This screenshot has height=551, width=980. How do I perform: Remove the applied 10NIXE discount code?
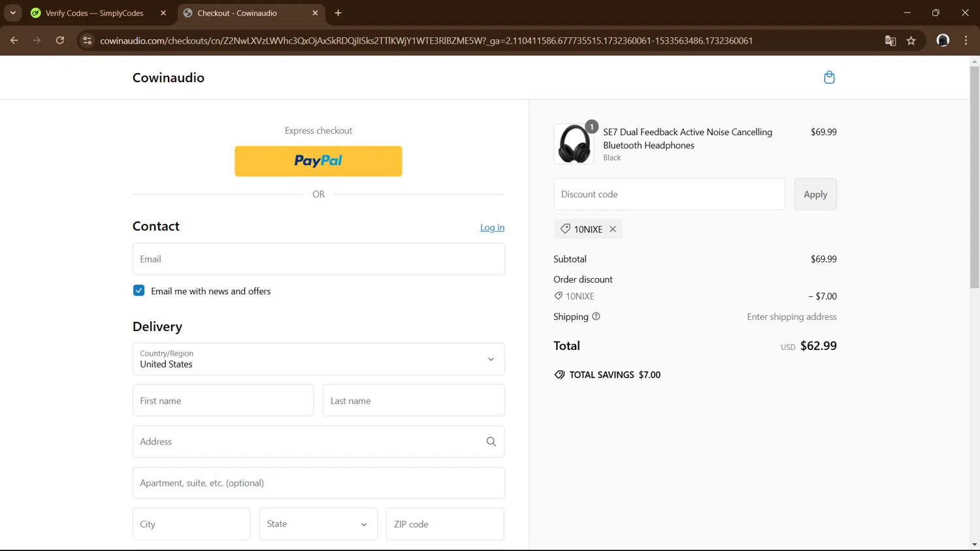(613, 229)
